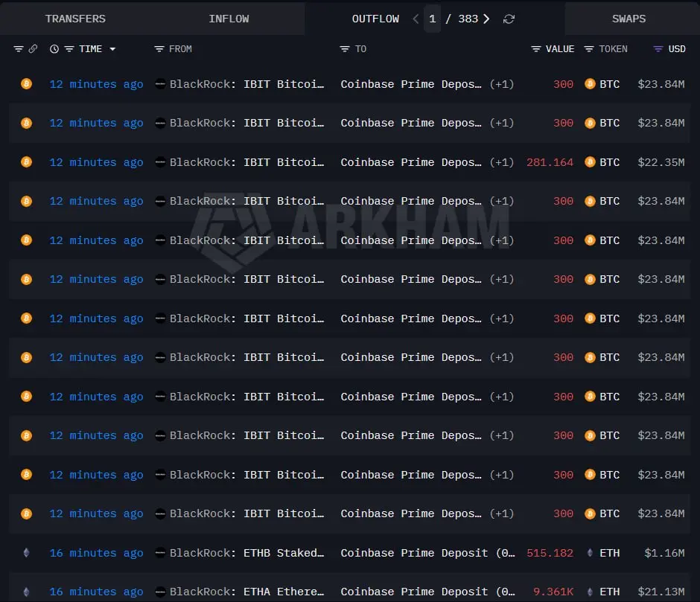The width and height of the screenshot is (700, 602).
Task: Click BlackRock entity icon on the ETHB row
Action: [x=160, y=553]
